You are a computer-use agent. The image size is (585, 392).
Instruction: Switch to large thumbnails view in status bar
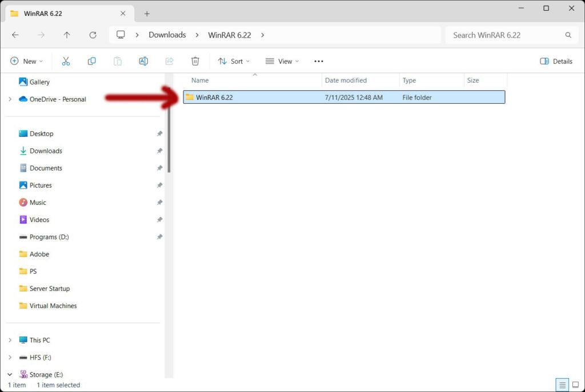point(575,385)
